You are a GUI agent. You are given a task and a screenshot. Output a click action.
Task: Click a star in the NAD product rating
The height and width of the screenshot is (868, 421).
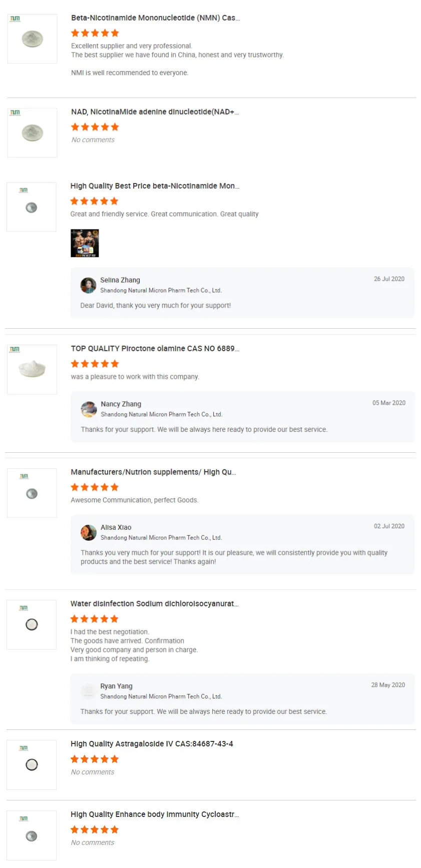[x=94, y=127]
